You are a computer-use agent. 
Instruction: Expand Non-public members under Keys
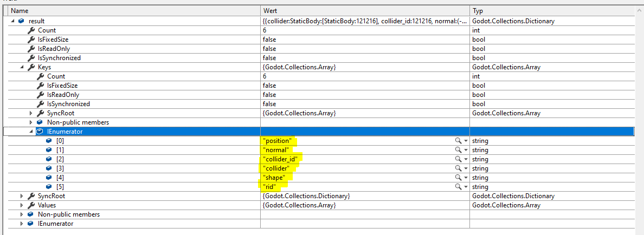point(31,122)
